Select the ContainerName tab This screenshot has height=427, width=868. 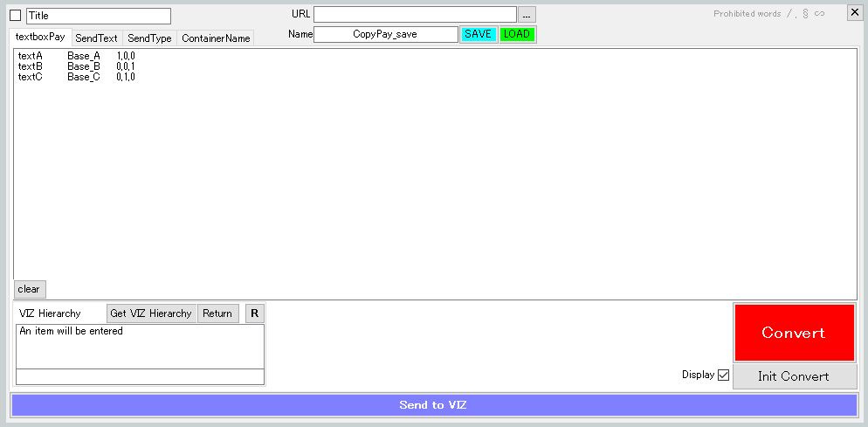coord(216,38)
